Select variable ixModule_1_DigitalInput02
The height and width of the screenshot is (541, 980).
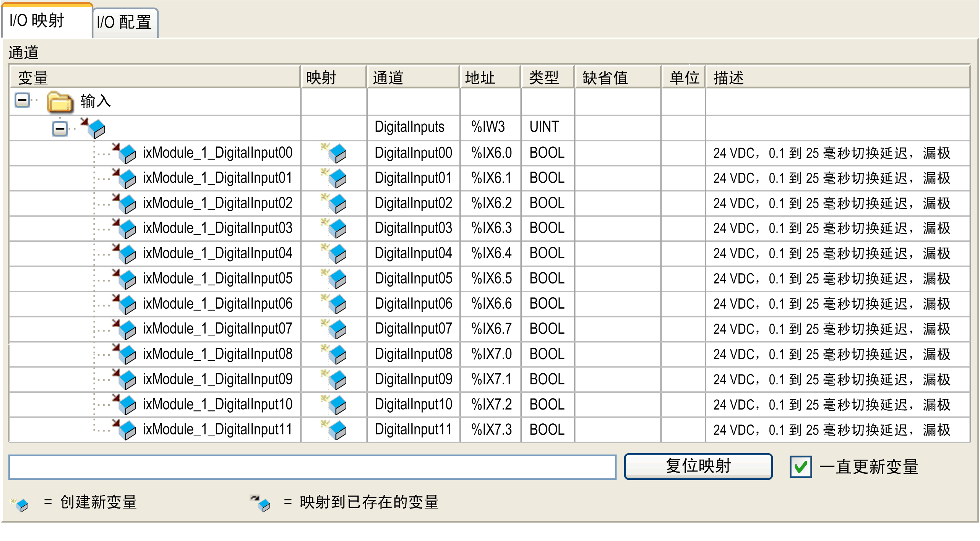(217, 203)
